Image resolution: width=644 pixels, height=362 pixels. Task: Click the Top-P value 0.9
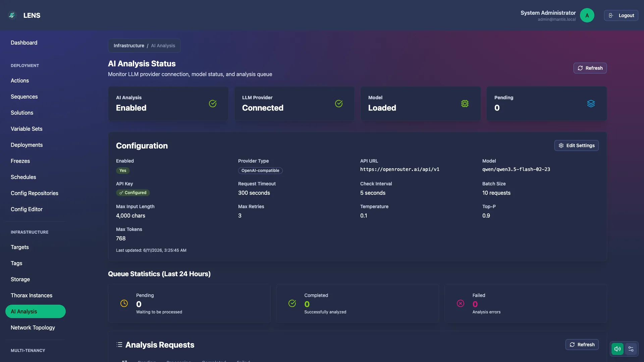coord(486,216)
